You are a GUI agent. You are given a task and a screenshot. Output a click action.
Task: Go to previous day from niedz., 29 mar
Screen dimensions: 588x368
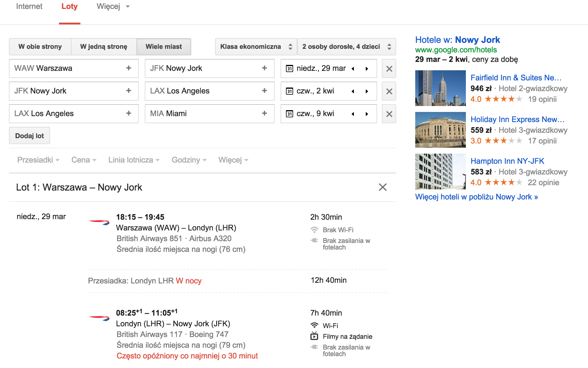tap(353, 68)
